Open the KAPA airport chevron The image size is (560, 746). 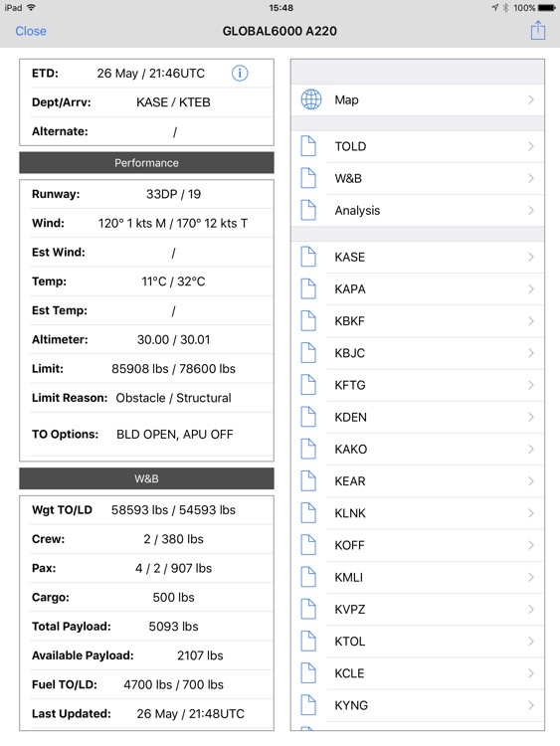pos(531,288)
